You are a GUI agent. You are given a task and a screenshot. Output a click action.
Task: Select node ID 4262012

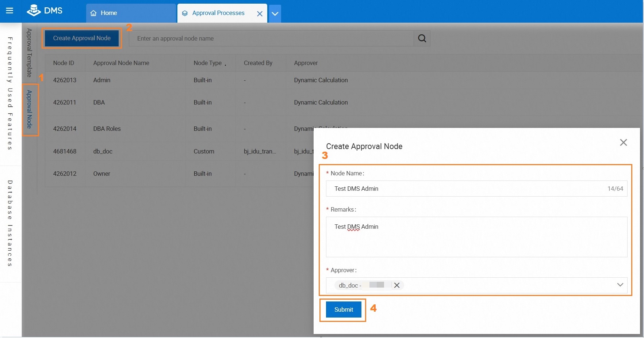[x=65, y=174]
